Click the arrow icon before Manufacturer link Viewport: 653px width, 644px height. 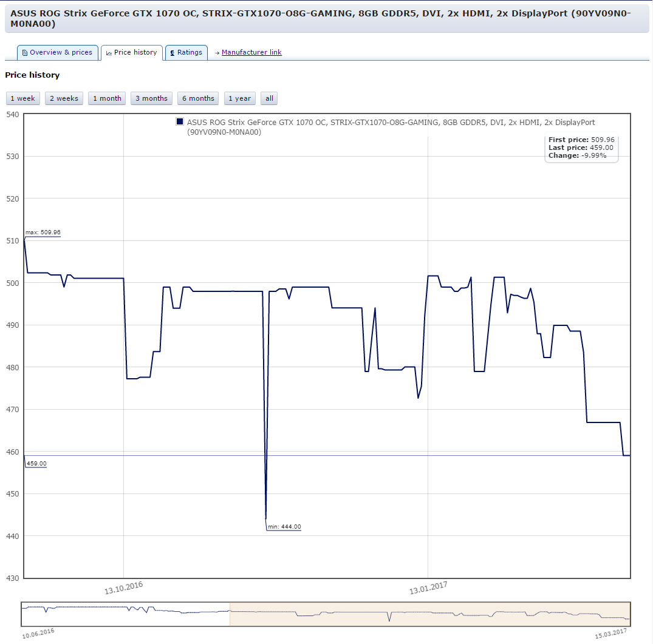217,53
